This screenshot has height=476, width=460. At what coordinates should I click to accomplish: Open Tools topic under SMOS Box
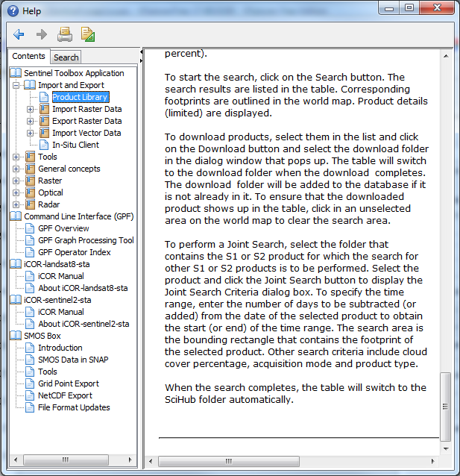coord(47,372)
